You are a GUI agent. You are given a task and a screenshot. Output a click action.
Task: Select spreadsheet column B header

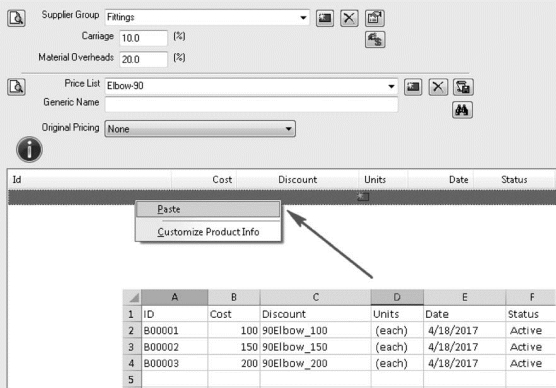(234, 297)
